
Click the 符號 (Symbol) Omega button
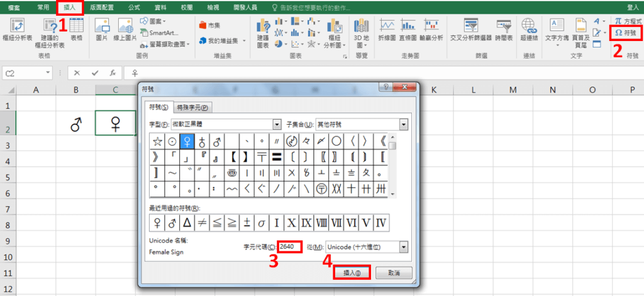626,33
